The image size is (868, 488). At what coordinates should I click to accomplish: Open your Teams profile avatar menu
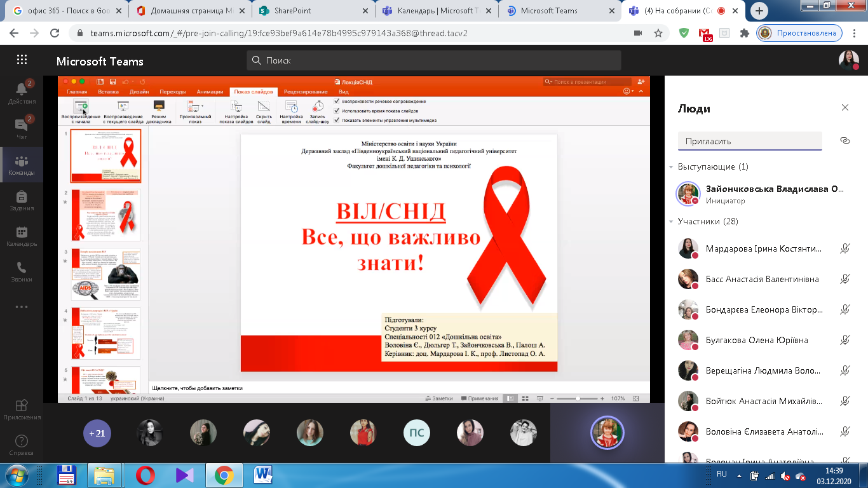848,60
